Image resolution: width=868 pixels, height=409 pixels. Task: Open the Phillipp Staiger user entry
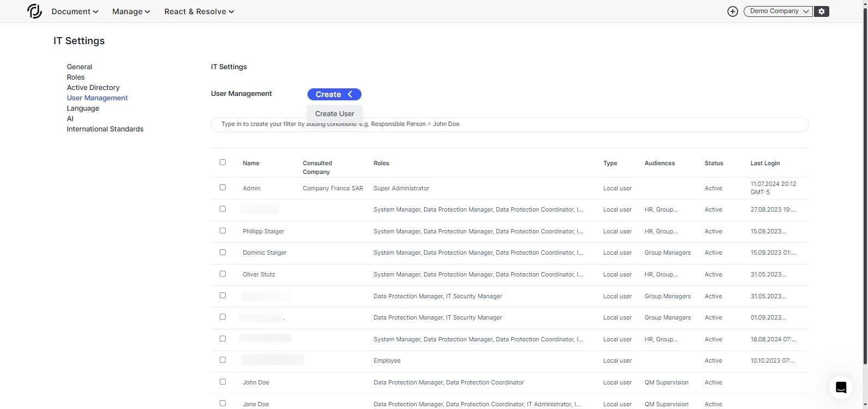(263, 231)
